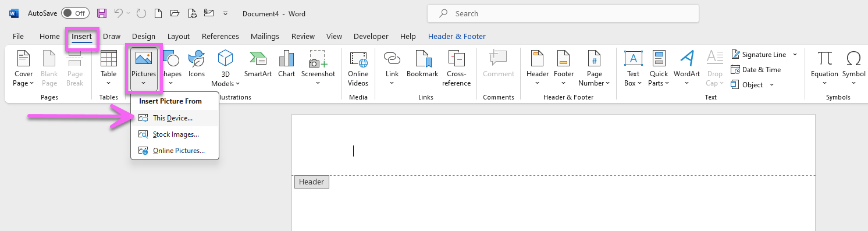Screen dimensions: 868x231
Task: Open the Layout tab
Action: tap(179, 36)
